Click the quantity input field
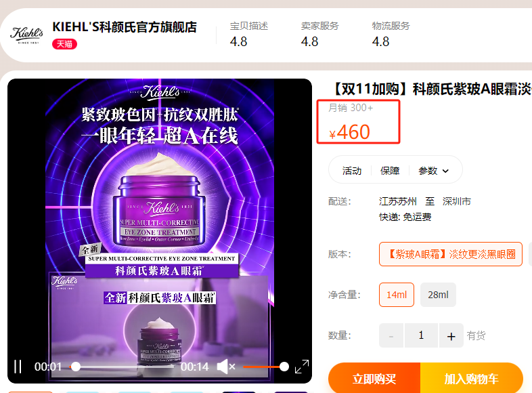The height and width of the screenshot is (393, 532). click(x=421, y=335)
